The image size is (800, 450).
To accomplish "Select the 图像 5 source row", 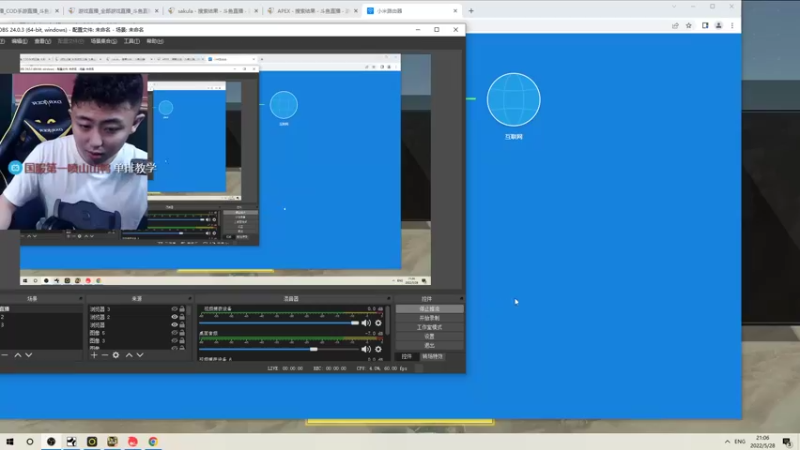I will (x=136, y=333).
